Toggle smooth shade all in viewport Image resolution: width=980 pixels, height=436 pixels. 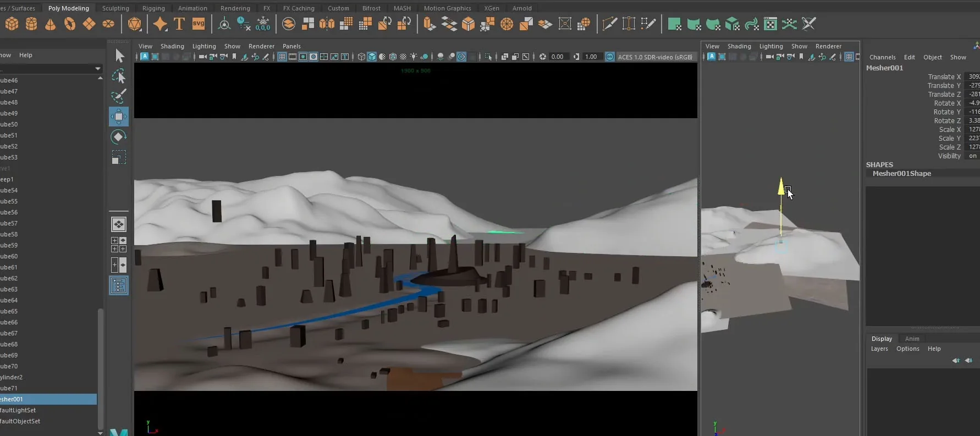pos(372,57)
